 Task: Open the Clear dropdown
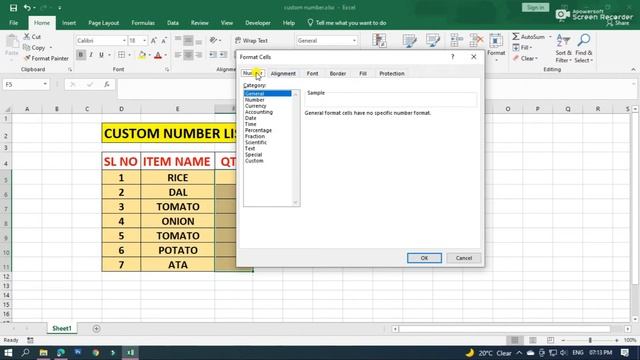(x=525, y=58)
